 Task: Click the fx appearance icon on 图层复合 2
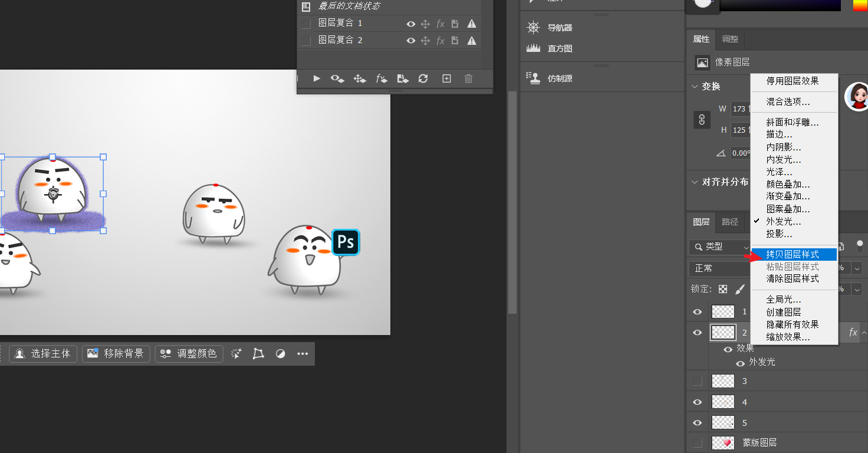tap(440, 41)
